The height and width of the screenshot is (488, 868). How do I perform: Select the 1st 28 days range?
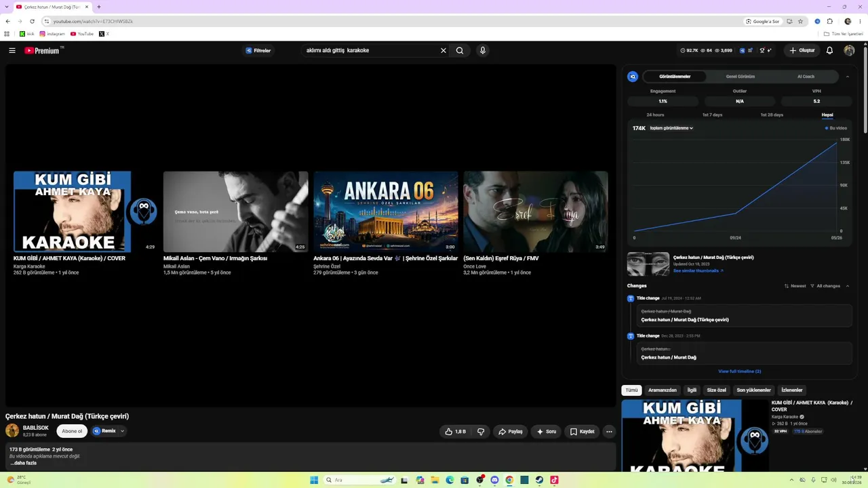click(x=772, y=115)
